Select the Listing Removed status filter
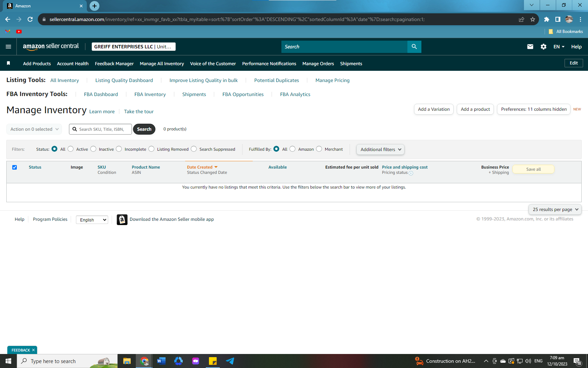 152,149
